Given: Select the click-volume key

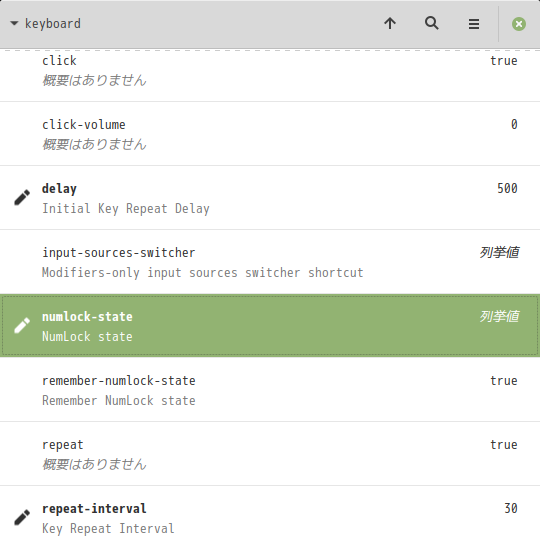Looking at the screenshot, I should (270, 134).
